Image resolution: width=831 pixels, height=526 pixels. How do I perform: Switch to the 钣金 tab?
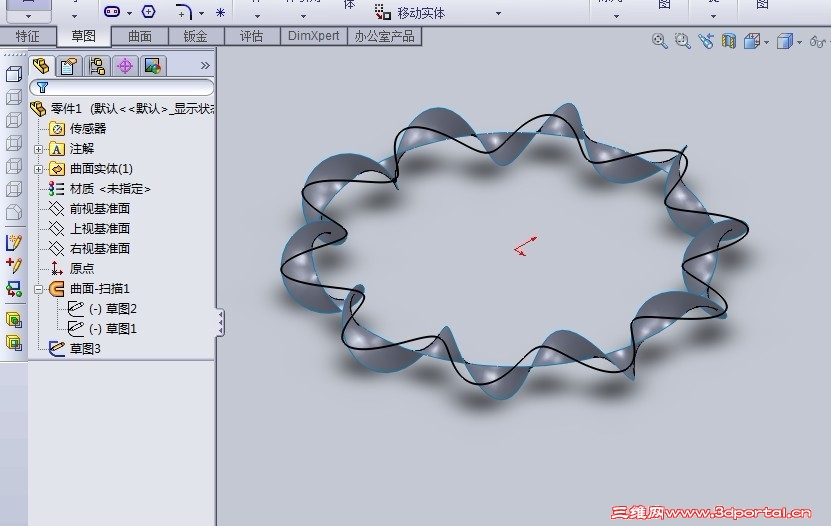pos(196,36)
